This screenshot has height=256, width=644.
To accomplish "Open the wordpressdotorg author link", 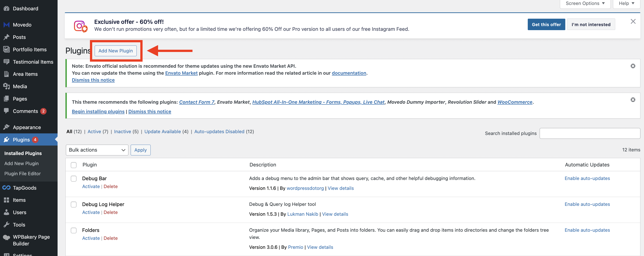I will click(305, 188).
